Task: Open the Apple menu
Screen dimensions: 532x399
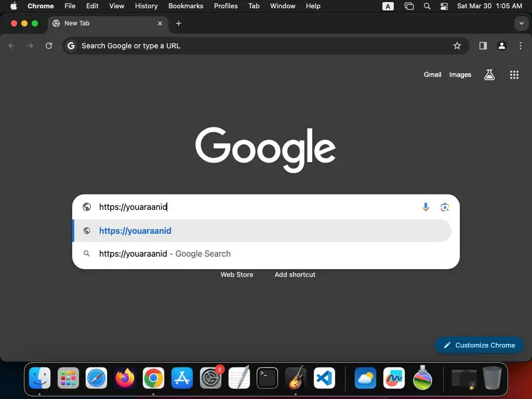Action: point(14,6)
